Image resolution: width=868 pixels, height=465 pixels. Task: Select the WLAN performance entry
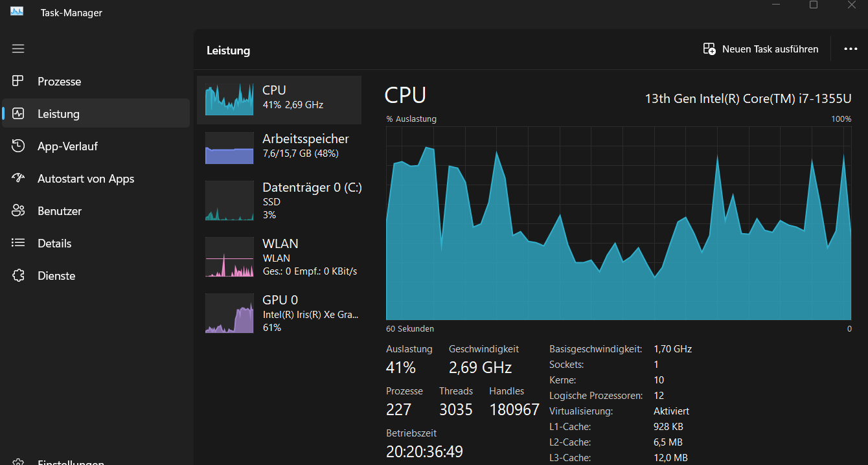tap(279, 256)
